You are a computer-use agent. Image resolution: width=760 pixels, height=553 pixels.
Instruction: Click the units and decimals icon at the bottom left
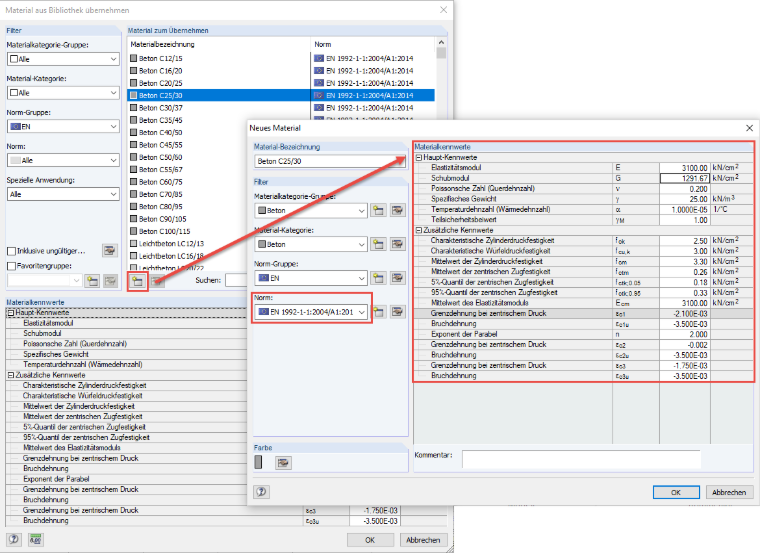(x=35, y=539)
